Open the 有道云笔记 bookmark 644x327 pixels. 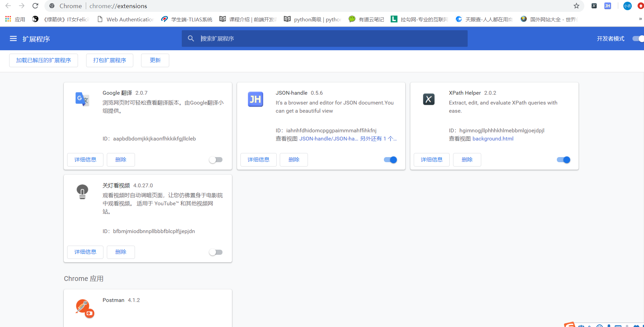[x=366, y=19]
